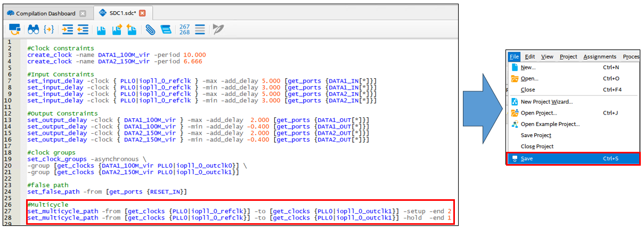Click the binoculars Find icon
644x228 pixels.
click(33, 29)
